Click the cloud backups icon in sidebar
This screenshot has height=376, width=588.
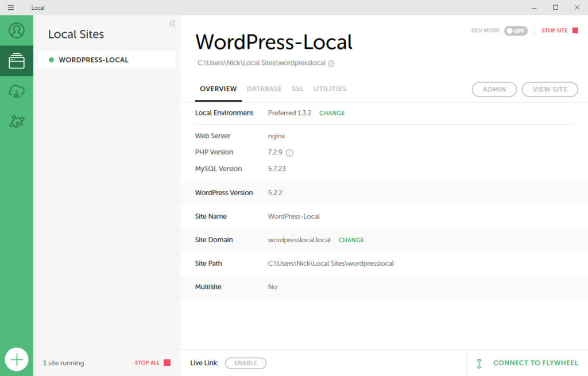coord(16,91)
